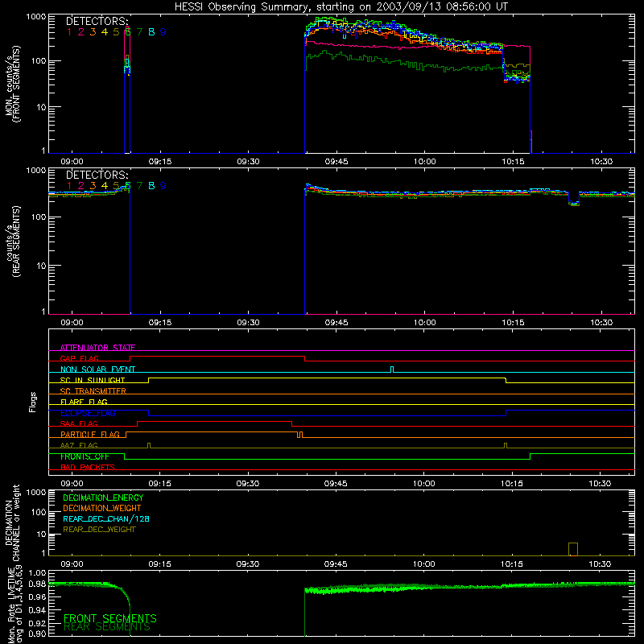Click the 0.92 y-axis label of livetime panel
The height and width of the screenshot is (644, 644).
click(x=37, y=621)
